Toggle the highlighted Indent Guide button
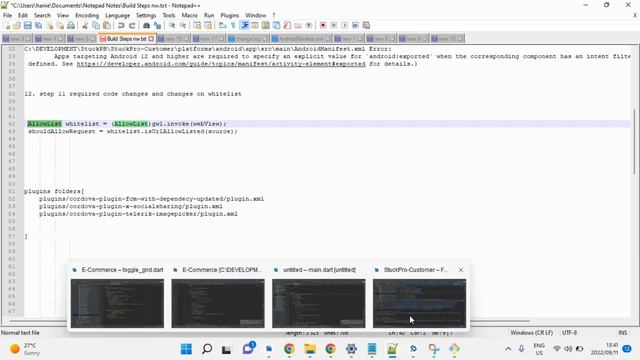The width and height of the screenshot is (640, 360). [x=244, y=25]
